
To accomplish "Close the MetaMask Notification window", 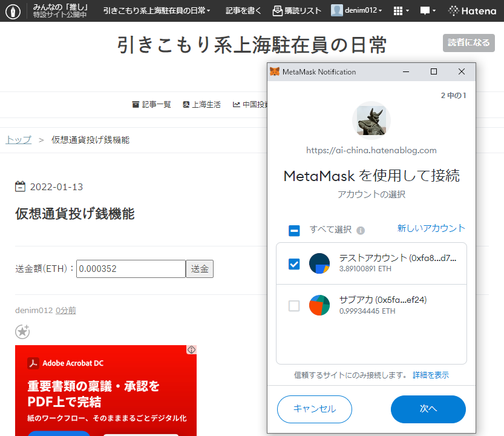I will [462, 71].
